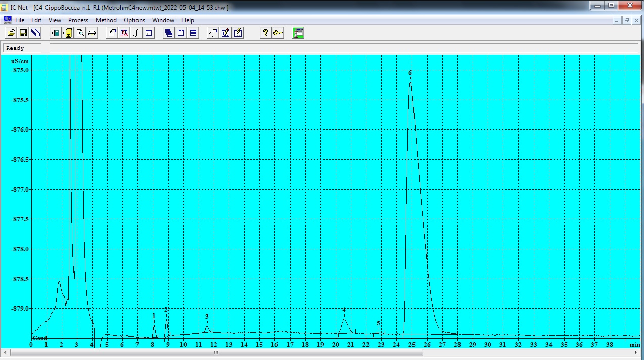
Task: Click the Cond channel label
Action: point(40,338)
